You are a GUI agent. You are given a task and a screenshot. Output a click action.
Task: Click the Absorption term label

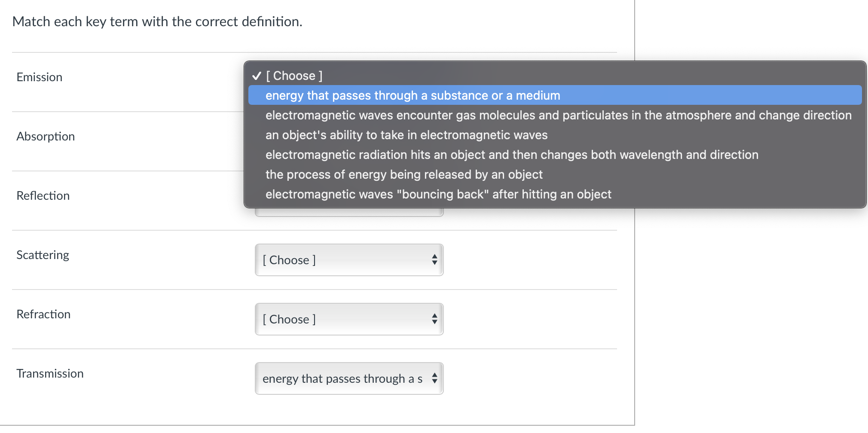pyautogui.click(x=46, y=136)
